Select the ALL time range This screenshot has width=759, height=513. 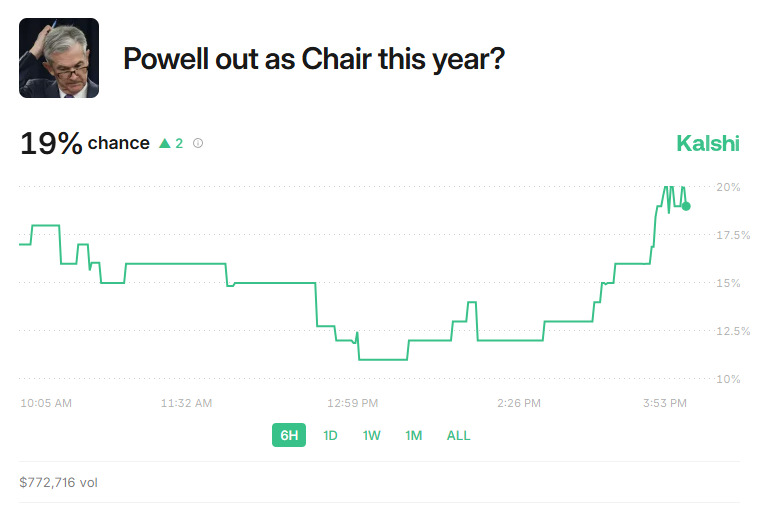pyautogui.click(x=458, y=435)
